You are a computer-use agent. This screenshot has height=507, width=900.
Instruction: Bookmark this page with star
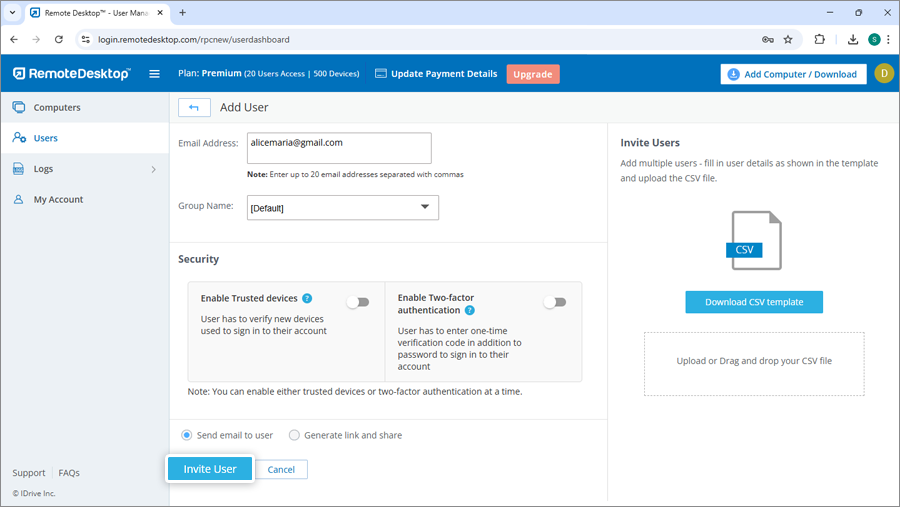click(788, 40)
